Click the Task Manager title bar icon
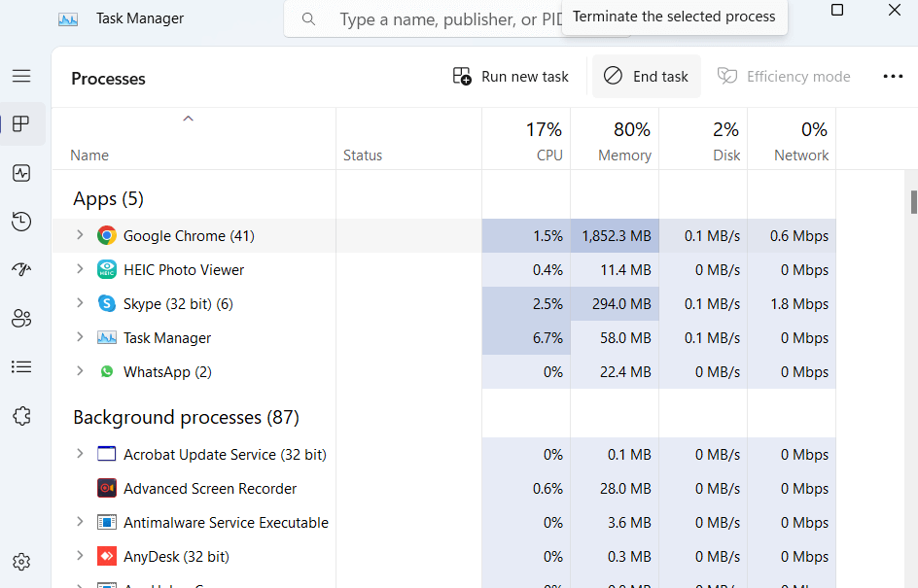The width and height of the screenshot is (918, 588). (68, 19)
